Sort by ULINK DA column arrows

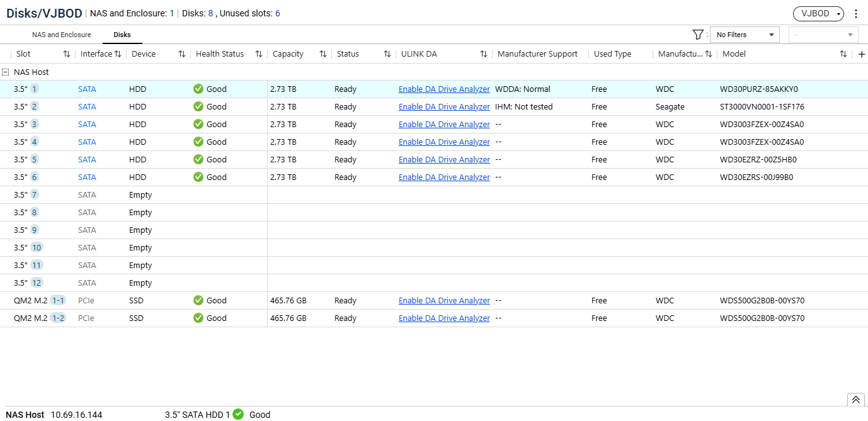pos(484,54)
